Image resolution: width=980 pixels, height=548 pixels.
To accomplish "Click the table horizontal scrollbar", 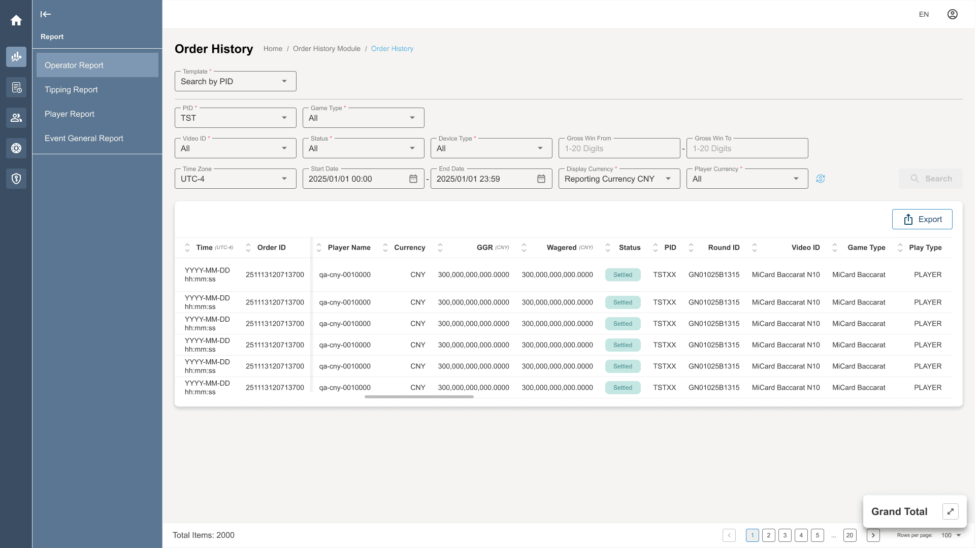I will coord(419,397).
